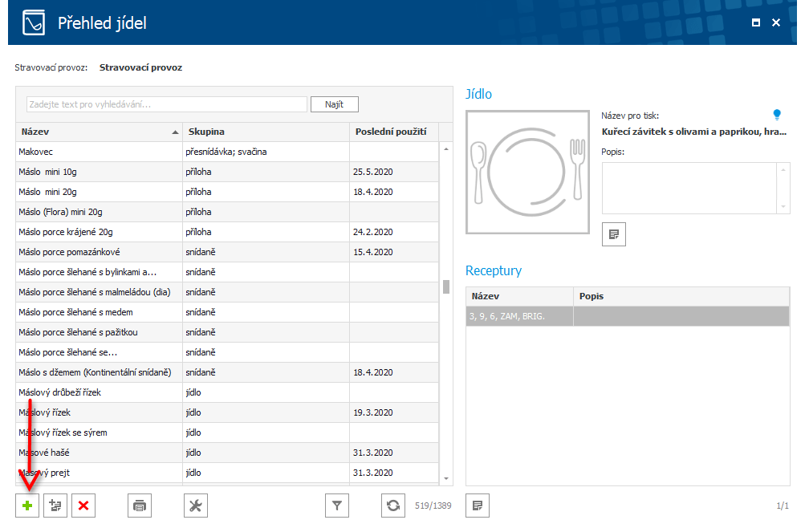Select Máslo porce krájené 20g row

(x=227, y=232)
